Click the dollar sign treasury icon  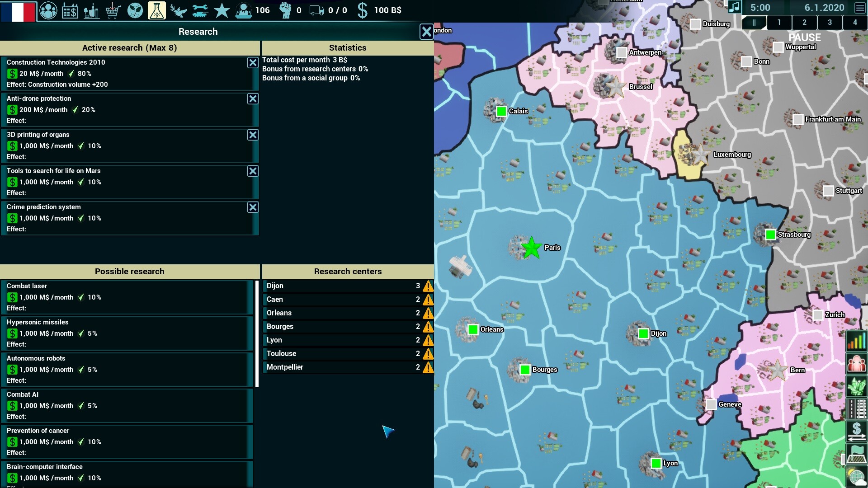(x=362, y=10)
